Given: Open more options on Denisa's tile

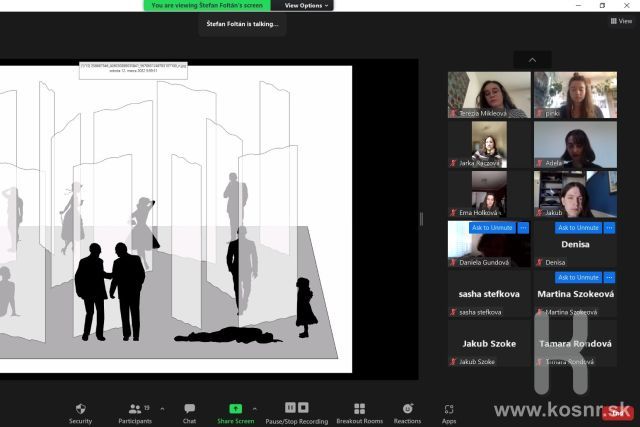Looking at the screenshot, I should pos(609,228).
